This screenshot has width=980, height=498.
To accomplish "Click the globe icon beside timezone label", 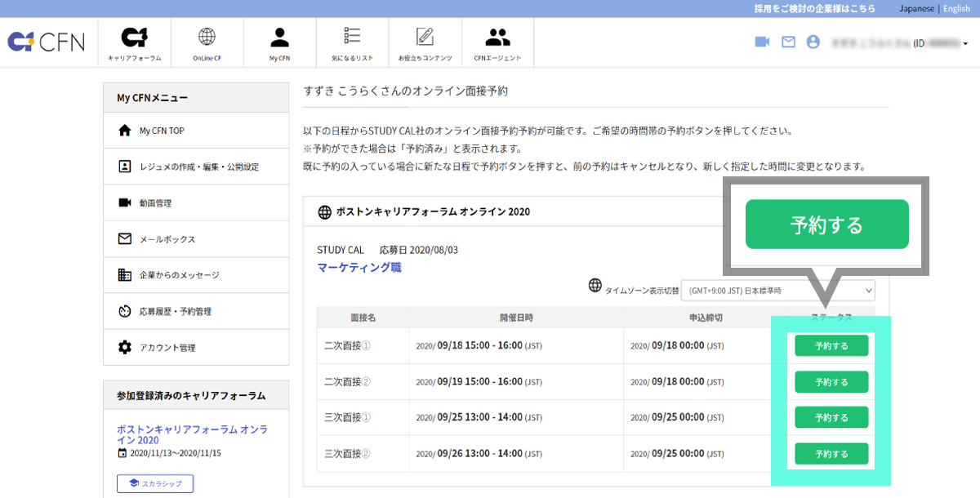I will click(x=595, y=286).
